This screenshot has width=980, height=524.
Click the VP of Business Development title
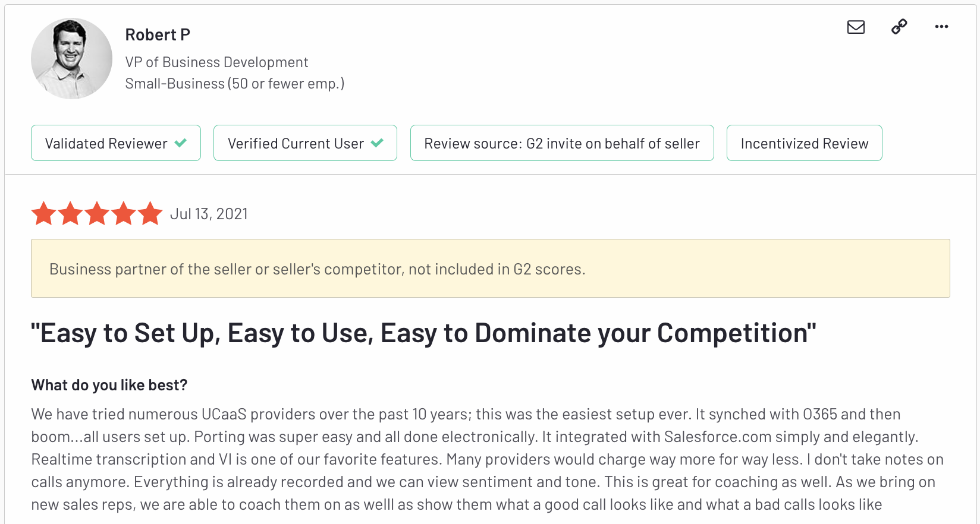click(216, 62)
